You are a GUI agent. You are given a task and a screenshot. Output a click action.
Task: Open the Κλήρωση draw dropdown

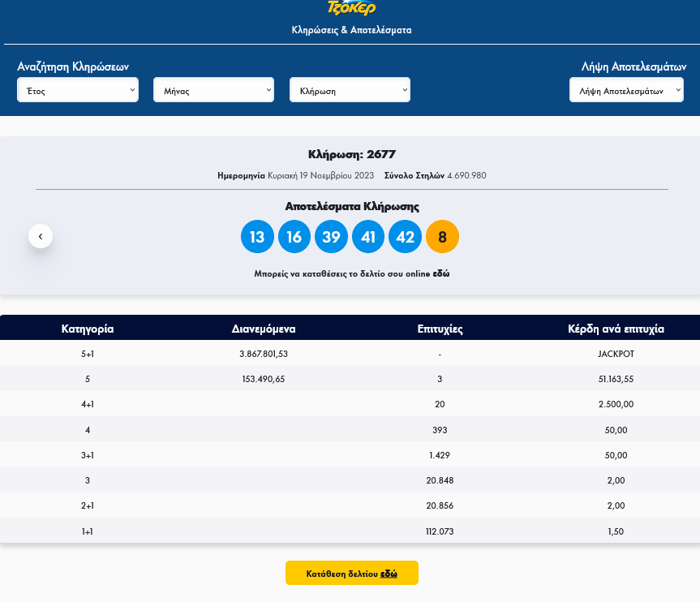pos(350,90)
